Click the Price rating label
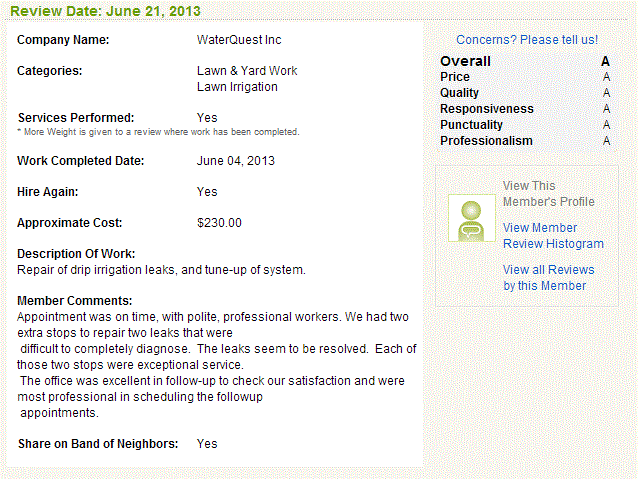638x479 pixels. coord(455,77)
